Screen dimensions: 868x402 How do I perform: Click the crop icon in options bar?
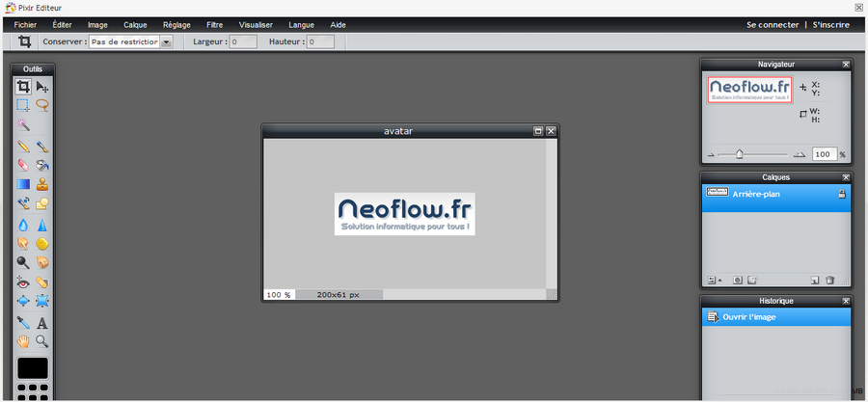(24, 41)
